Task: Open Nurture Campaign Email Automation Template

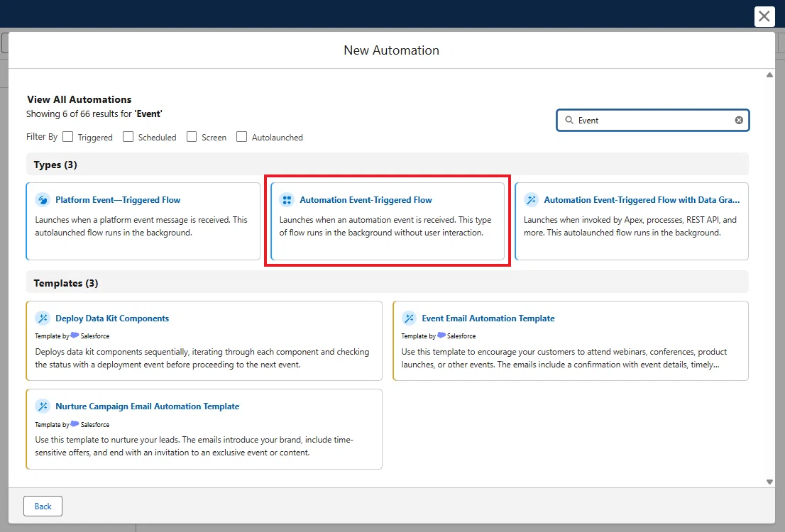Action: coord(147,406)
